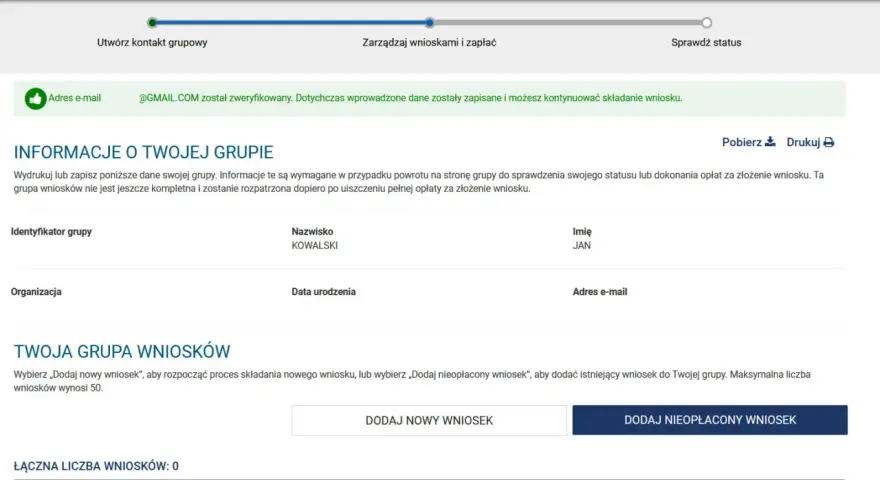Click the 'Nazwisko' field label
This screenshot has width=880, height=480.
pos(312,232)
